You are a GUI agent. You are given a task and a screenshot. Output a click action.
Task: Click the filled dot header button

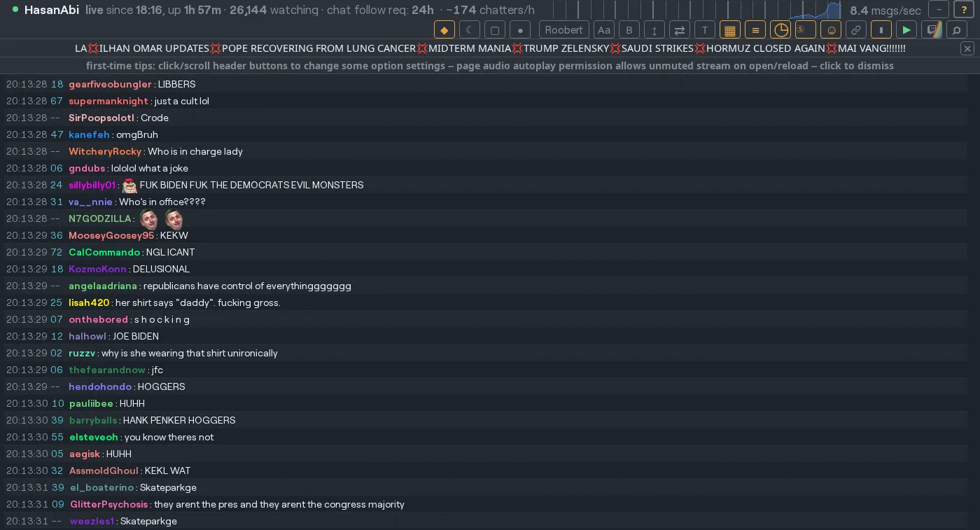[x=520, y=30]
